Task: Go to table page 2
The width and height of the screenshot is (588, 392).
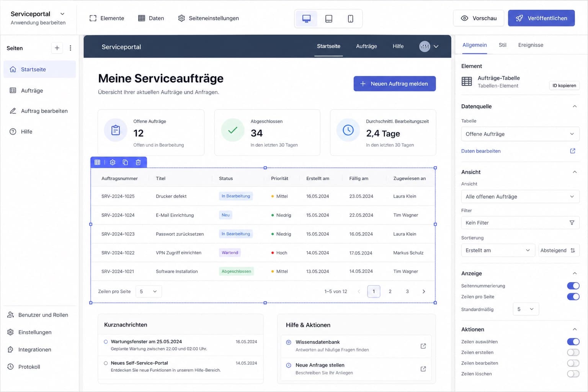Action: tap(390, 291)
